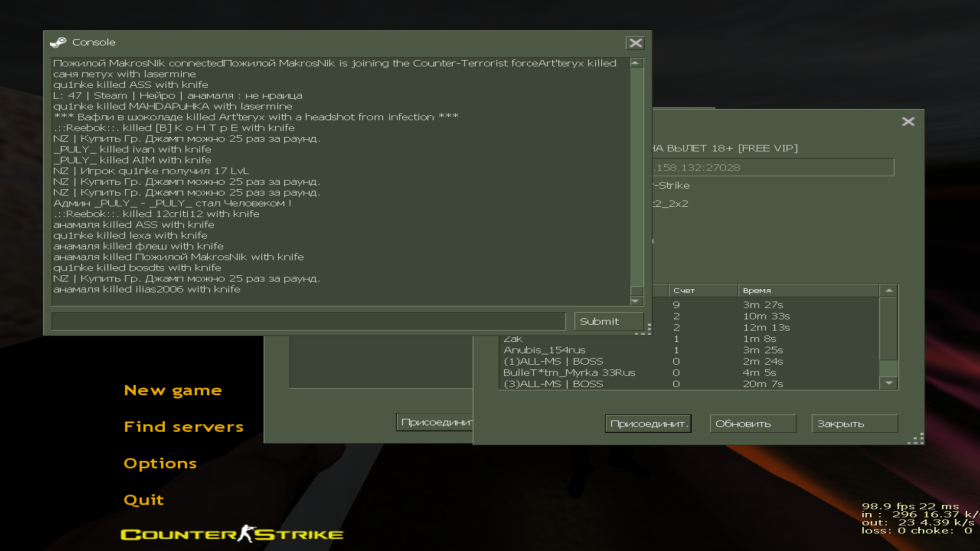Click Присоединит. button in server info dialog
Image resolution: width=980 pixels, height=551 pixels.
click(648, 423)
